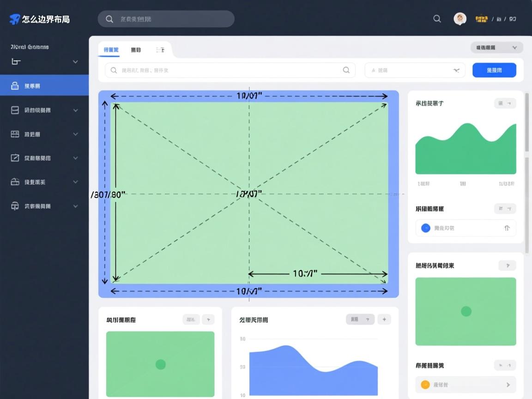
Task: Select the orange radio dot in the bottom-right card
Action: click(x=425, y=384)
